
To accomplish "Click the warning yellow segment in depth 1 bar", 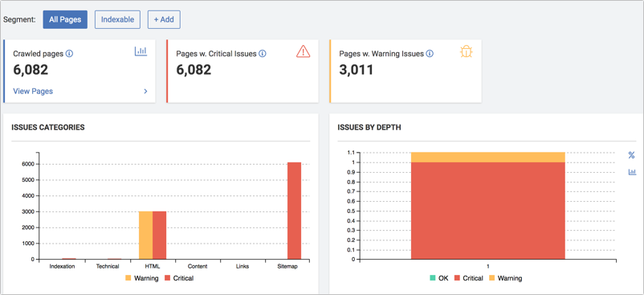I will pyautogui.click(x=488, y=158).
